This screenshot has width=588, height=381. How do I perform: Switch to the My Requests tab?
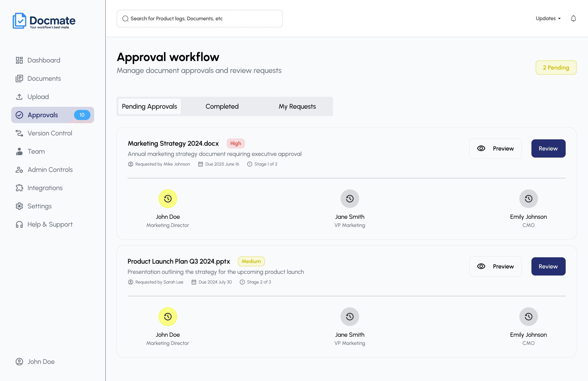click(297, 106)
